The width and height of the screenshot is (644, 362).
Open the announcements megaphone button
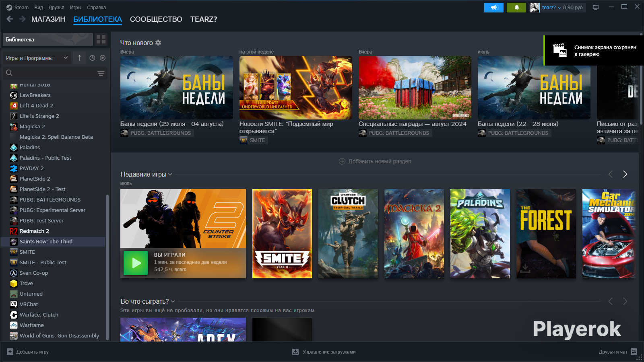(494, 8)
